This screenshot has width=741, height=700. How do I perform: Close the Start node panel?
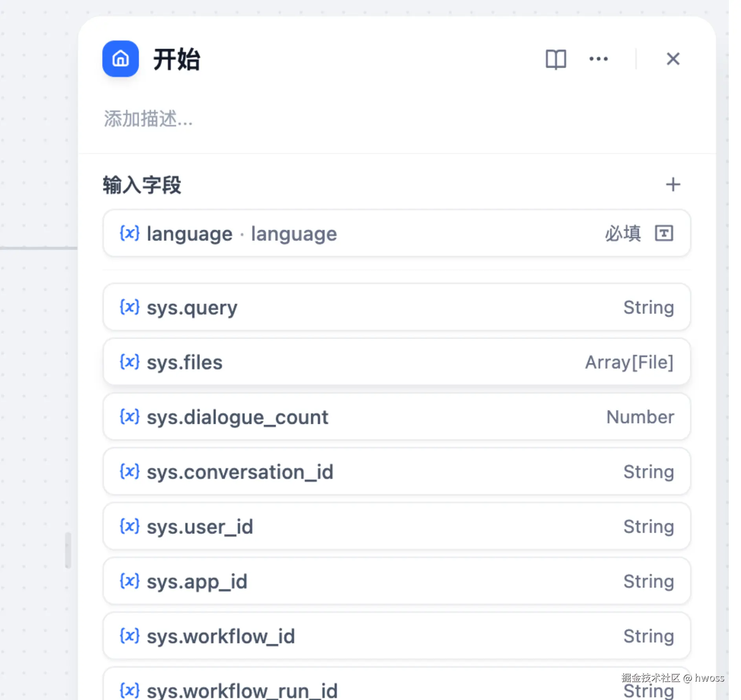pyautogui.click(x=673, y=59)
